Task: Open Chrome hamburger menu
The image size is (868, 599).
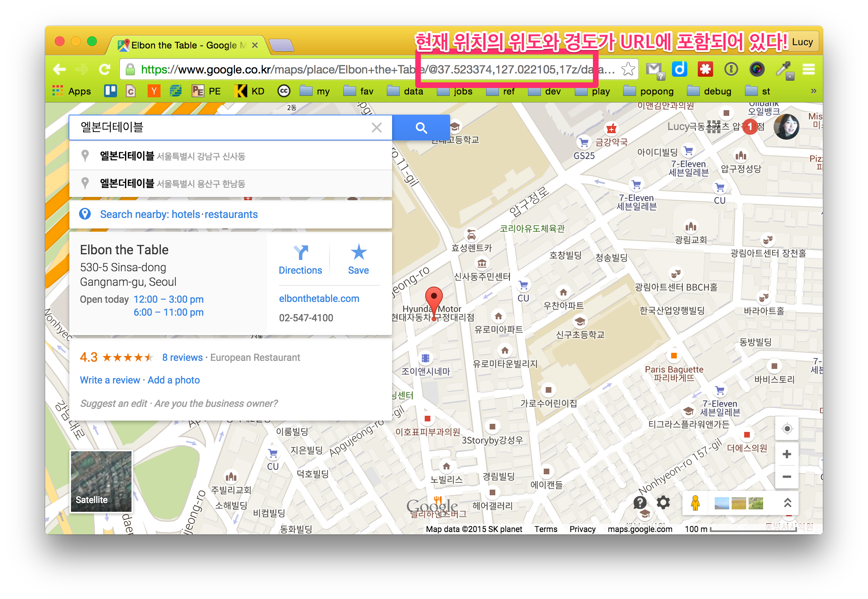Action: point(808,69)
